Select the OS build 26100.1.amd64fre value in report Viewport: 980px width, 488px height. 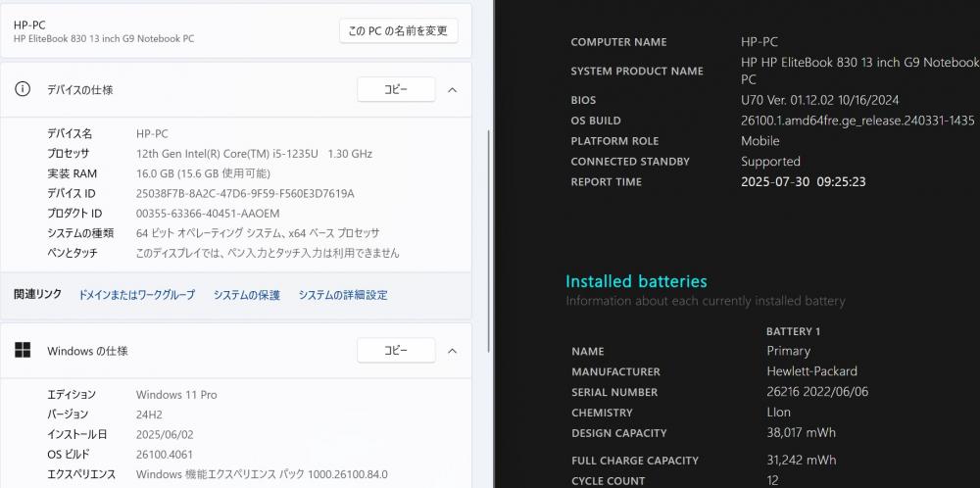(857, 121)
